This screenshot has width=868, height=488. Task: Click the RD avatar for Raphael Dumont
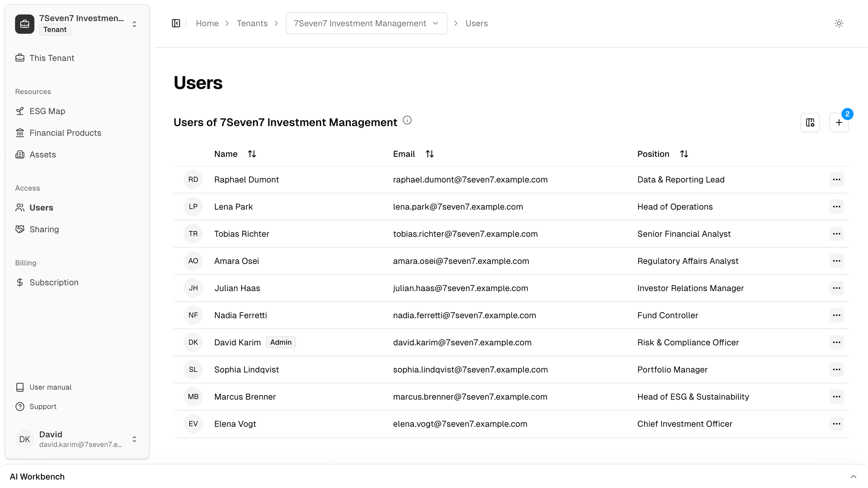click(193, 179)
